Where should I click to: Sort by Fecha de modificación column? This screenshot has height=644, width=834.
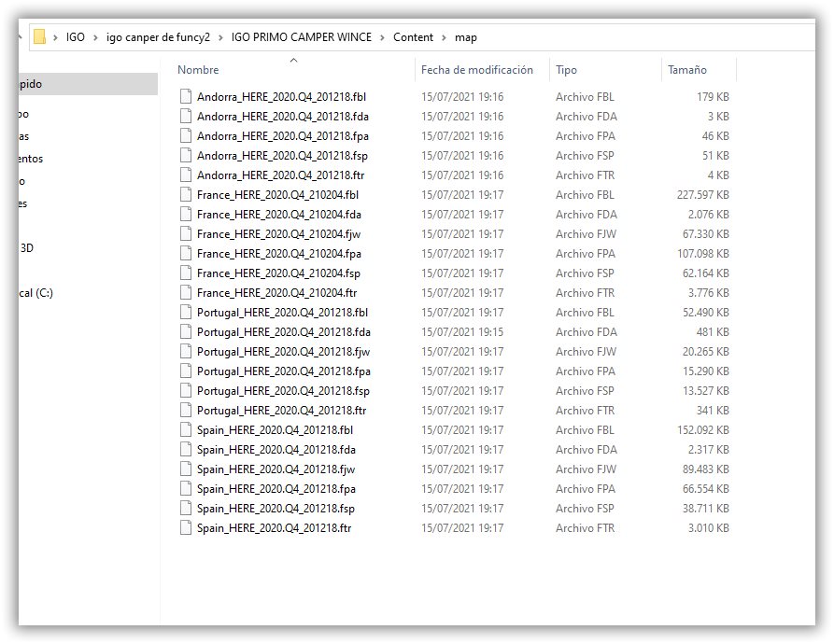476,70
